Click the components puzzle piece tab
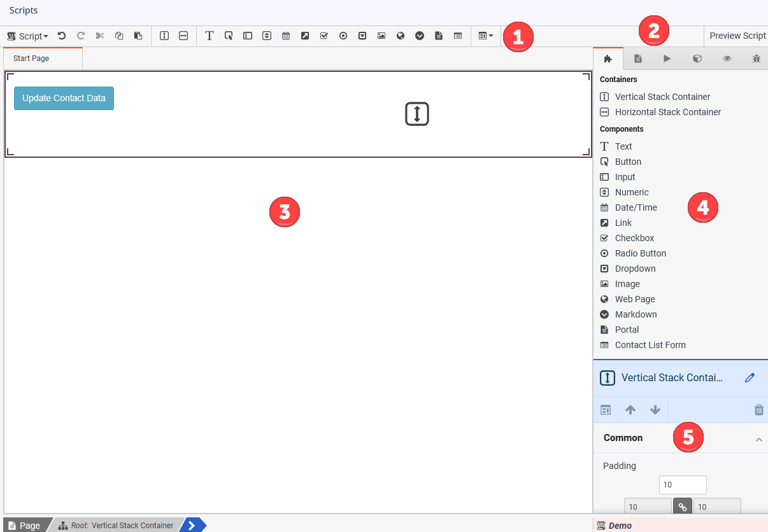The width and height of the screenshot is (768, 532). coord(608,58)
